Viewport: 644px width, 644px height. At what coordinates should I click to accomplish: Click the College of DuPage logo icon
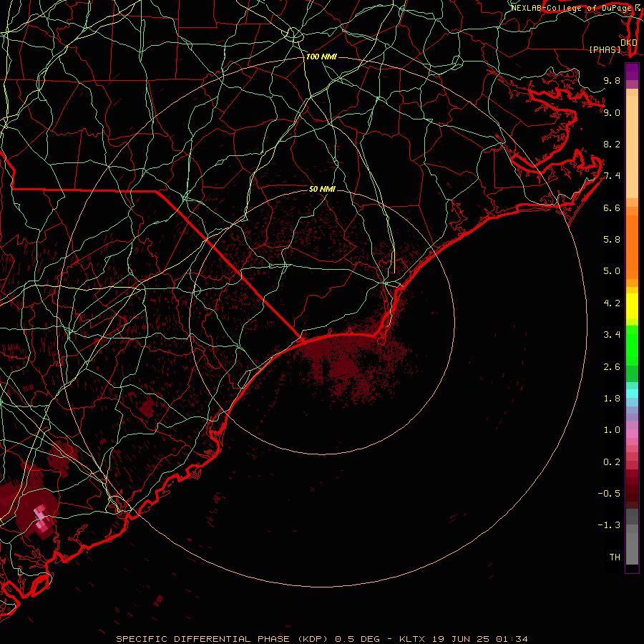pos(638,7)
